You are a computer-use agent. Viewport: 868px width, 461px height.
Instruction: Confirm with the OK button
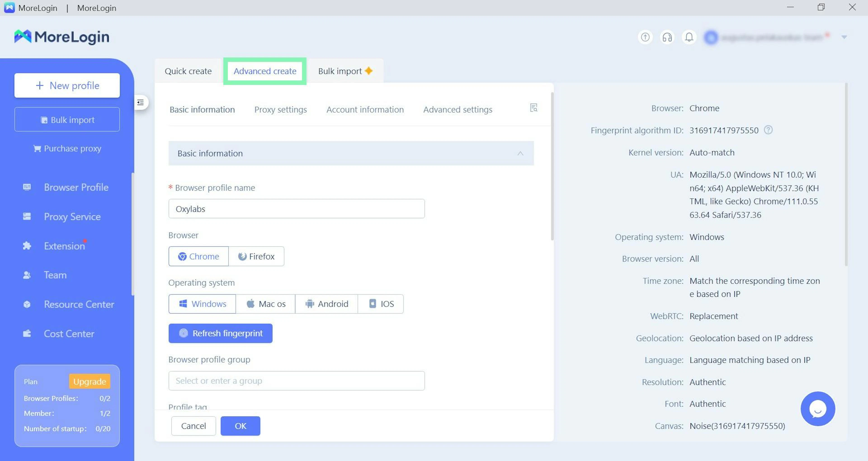point(240,426)
